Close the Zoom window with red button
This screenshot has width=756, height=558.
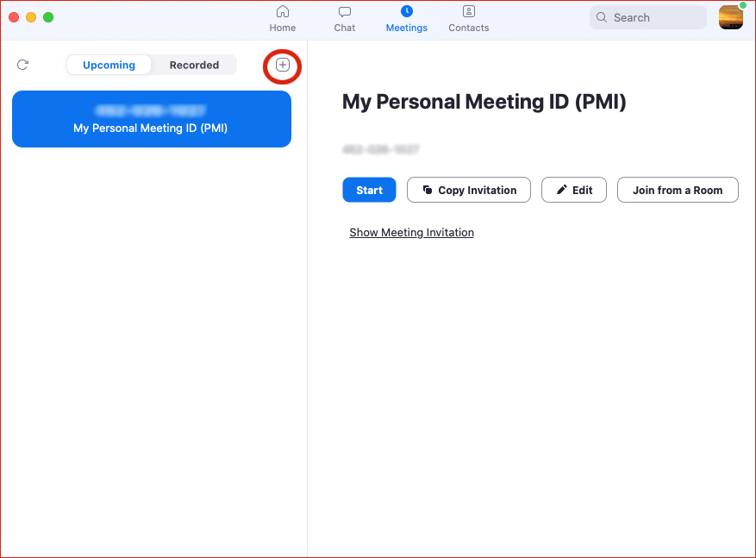pos(14,17)
